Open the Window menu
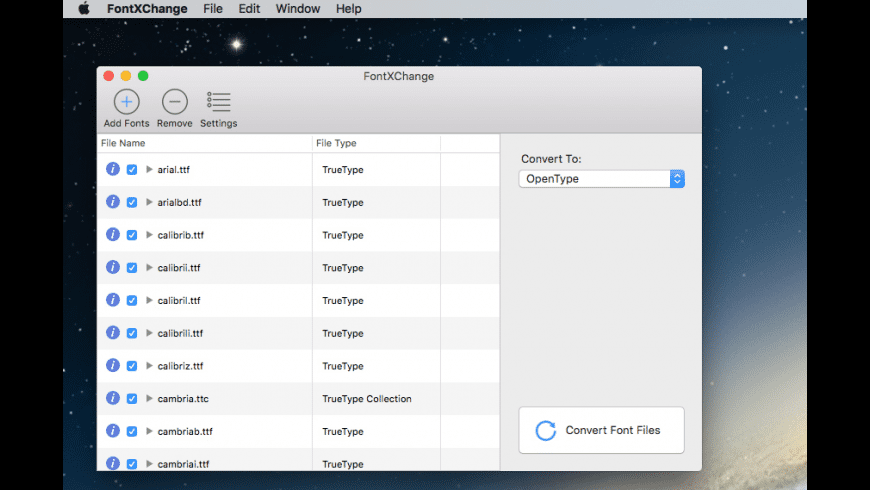Screen dimensions: 870x490 coord(298,9)
